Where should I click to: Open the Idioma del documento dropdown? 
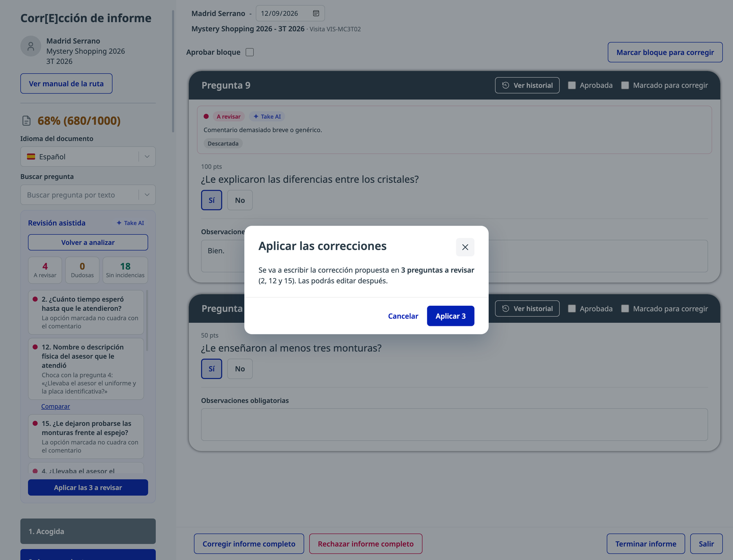(88, 157)
